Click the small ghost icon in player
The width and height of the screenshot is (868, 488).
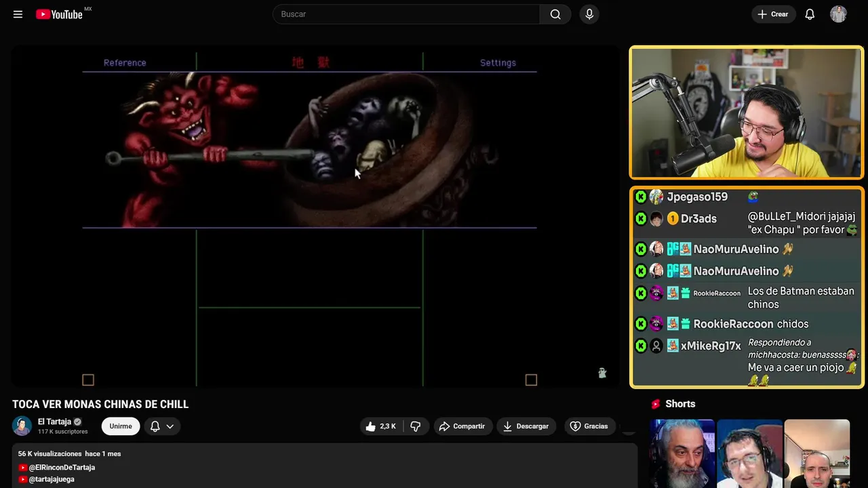pyautogui.click(x=602, y=373)
